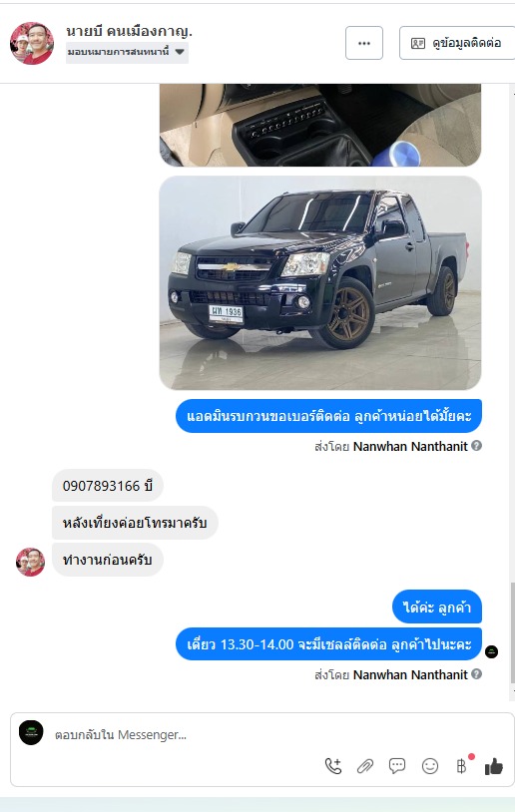Viewport: 515px width, 812px height.
Task: Open the car interior console photo
Action: [x=320, y=125]
